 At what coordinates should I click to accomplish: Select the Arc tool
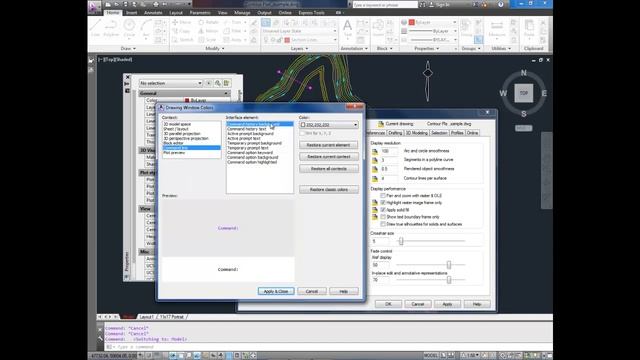pos(146,28)
